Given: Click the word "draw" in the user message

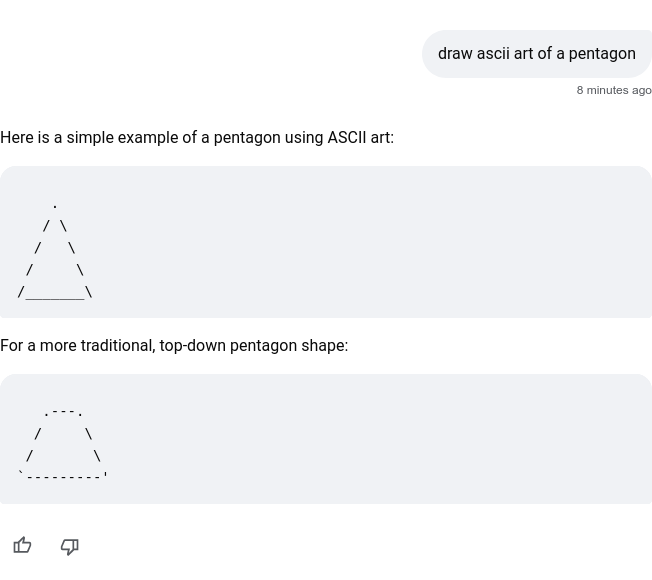Looking at the screenshot, I should coord(455,54).
